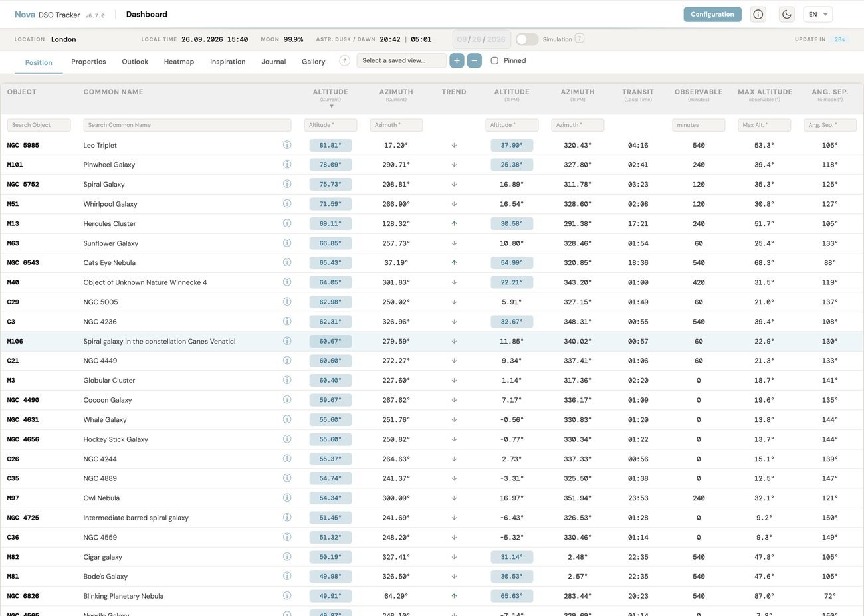Open info icon for Cocoon Galaxy row
Image resolution: width=864 pixels, height=616 pixels.
[287, 399]
